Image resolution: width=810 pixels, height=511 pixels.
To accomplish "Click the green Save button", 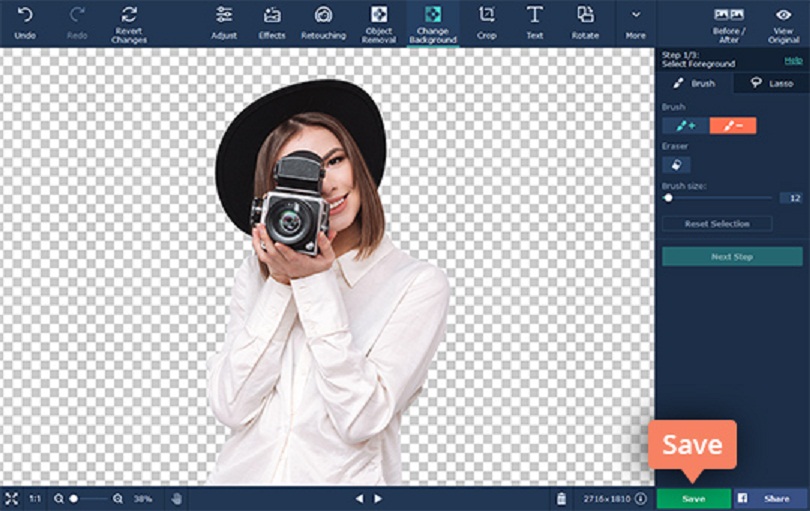I will [x=693, y=498].
